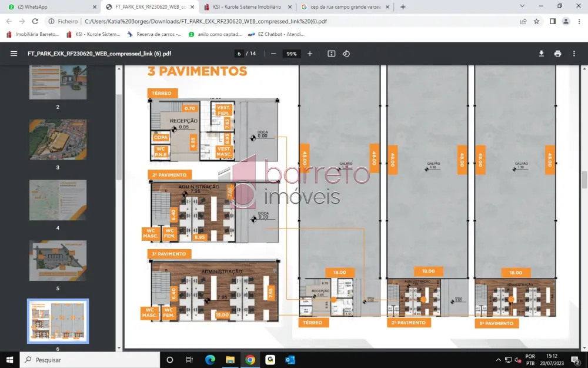Click the fit to page icon
This screenshot has width=588, height=368.
[332, 54]
